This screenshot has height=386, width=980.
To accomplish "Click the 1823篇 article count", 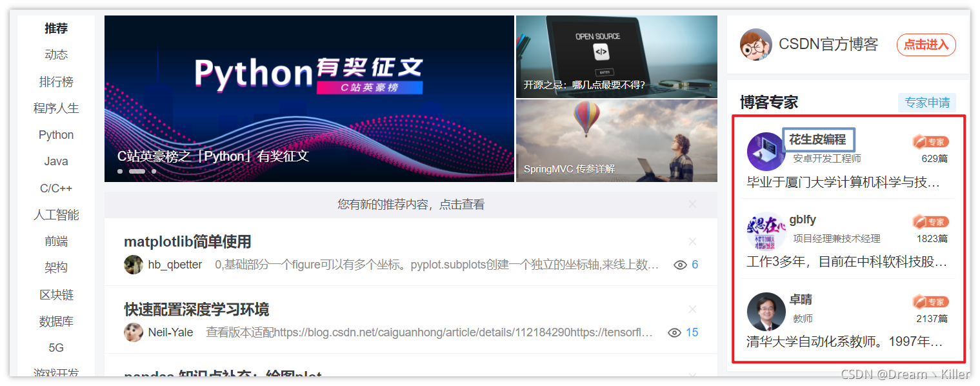I will tap(932, 238).
